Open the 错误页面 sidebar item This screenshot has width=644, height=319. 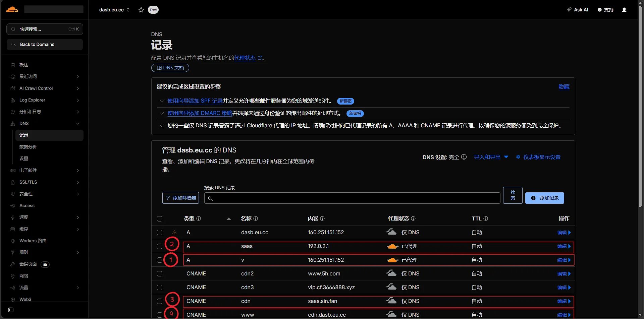[x=28, y=264]
